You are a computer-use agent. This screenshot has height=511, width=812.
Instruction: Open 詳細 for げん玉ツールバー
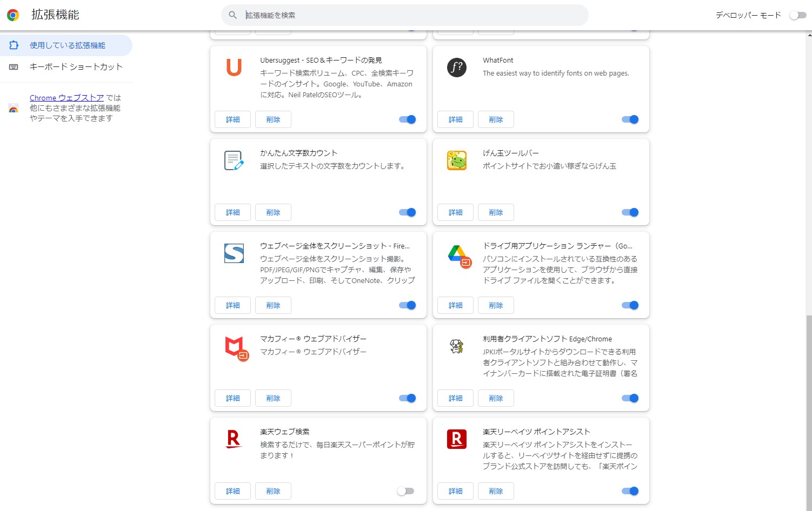click(456, 212)
